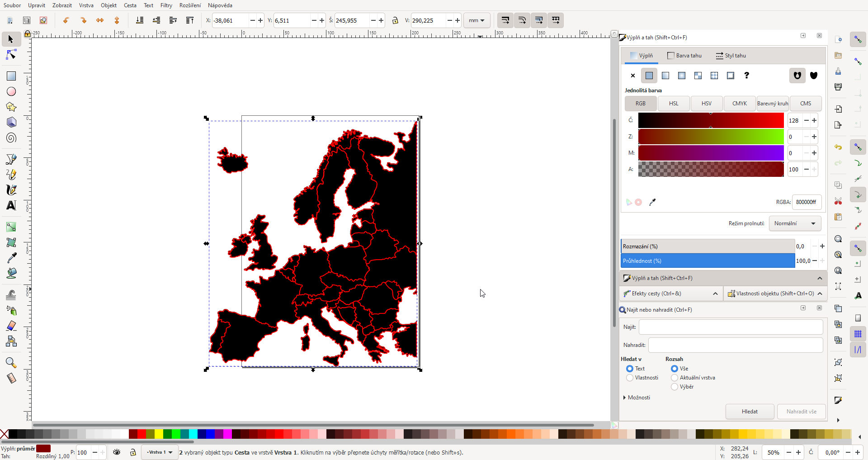Image resolution: width=868 pixels, height=460 pixels.
Task: Select the calligraphy tool
Action: (x=11, y=190)
